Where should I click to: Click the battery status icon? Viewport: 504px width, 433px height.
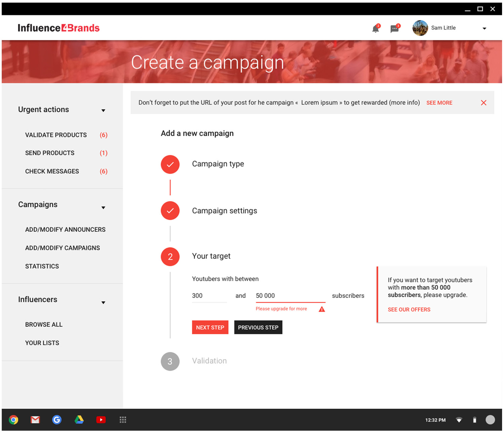(x=474, y=420)
